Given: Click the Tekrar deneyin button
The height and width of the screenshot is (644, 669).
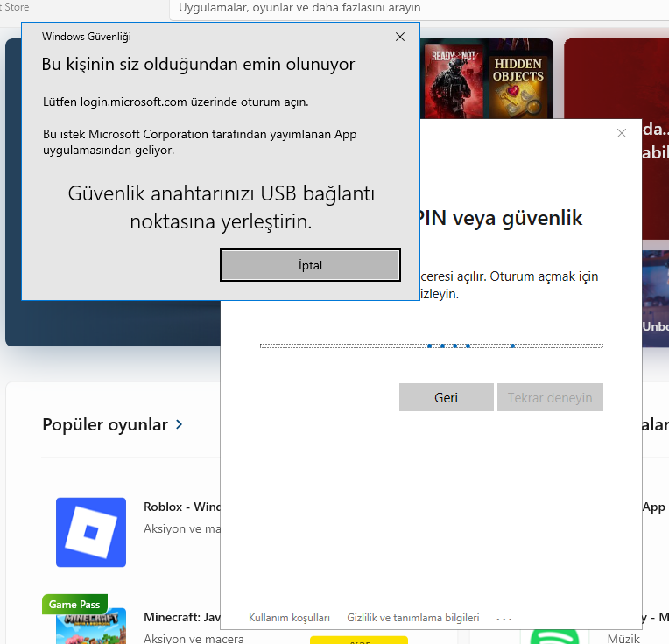Looking at the screenshot, I should (550, 397).
